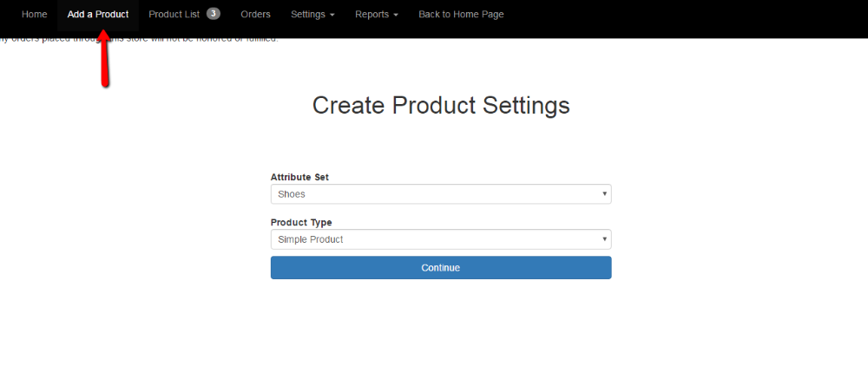The width and height of the screenshot is (868, 392).
Task: Open the Orders page
Action: pos(255,15)
